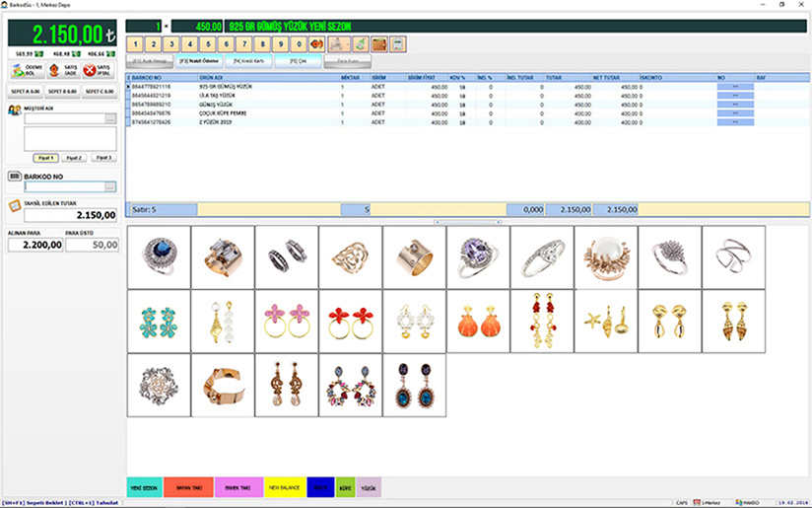Open the Barkod No lookup button

click(x=110, y=186)
